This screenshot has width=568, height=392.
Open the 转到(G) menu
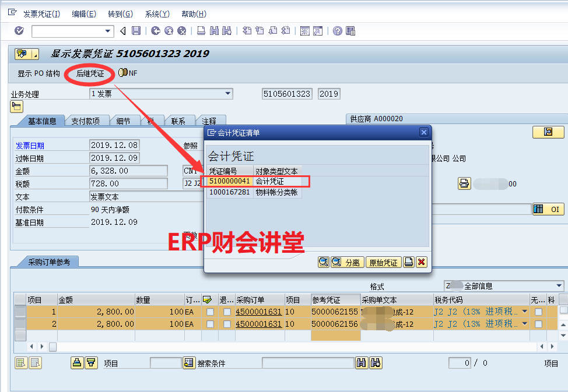click(x=120, y=14)
